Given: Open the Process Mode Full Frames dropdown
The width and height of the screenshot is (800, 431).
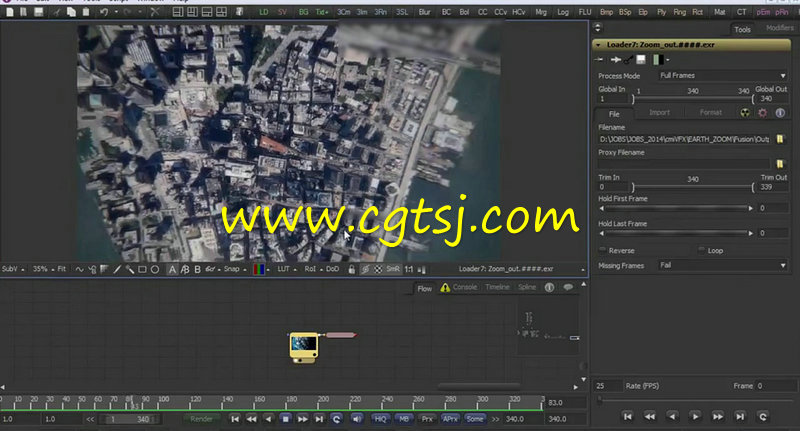Looking at the screenshot, I should 722,75.
